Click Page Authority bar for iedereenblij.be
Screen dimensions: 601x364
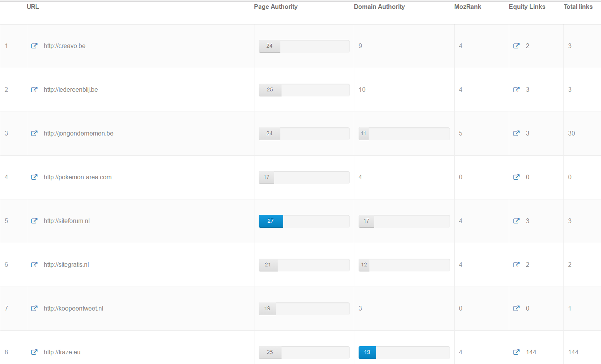[x=270, y=90]
